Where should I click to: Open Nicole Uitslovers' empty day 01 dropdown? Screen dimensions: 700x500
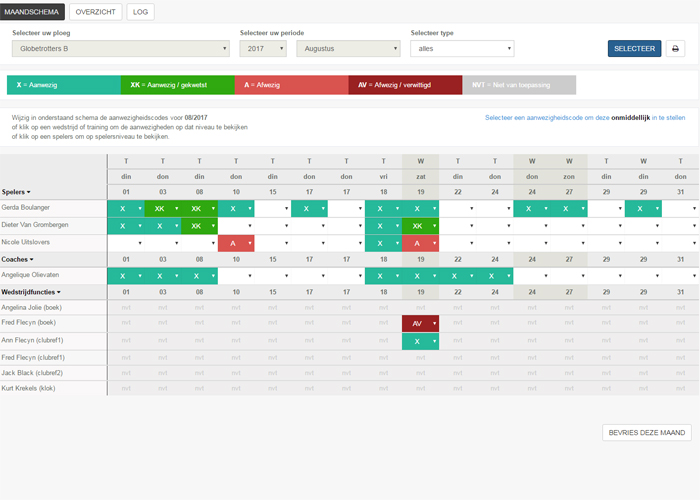coord(126,243)
